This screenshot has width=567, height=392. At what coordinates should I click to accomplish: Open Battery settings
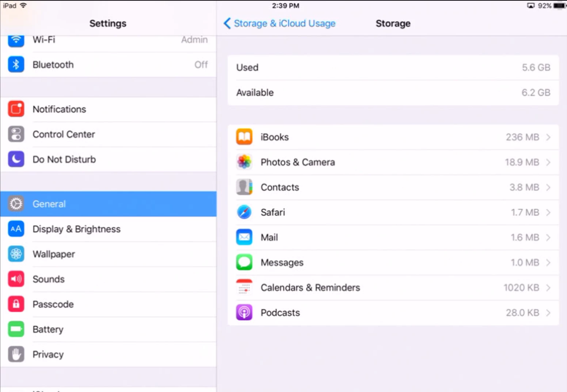tap(108, 329)
